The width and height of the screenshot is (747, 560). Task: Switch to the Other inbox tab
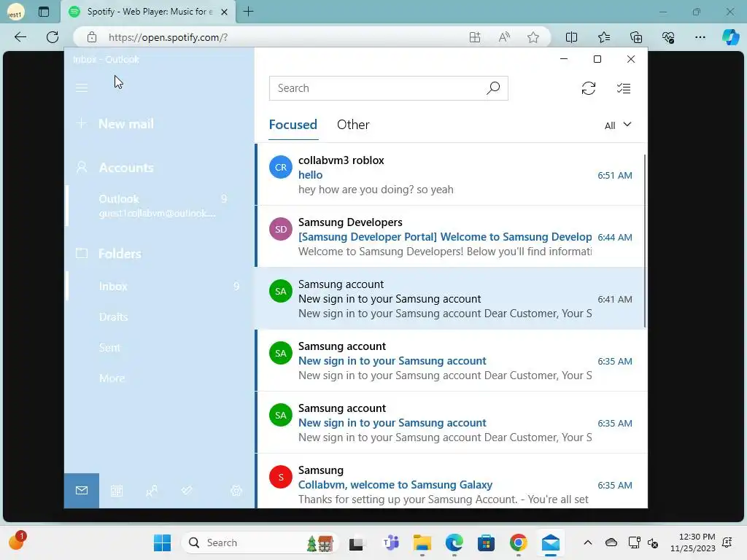[x=353, y=125]
